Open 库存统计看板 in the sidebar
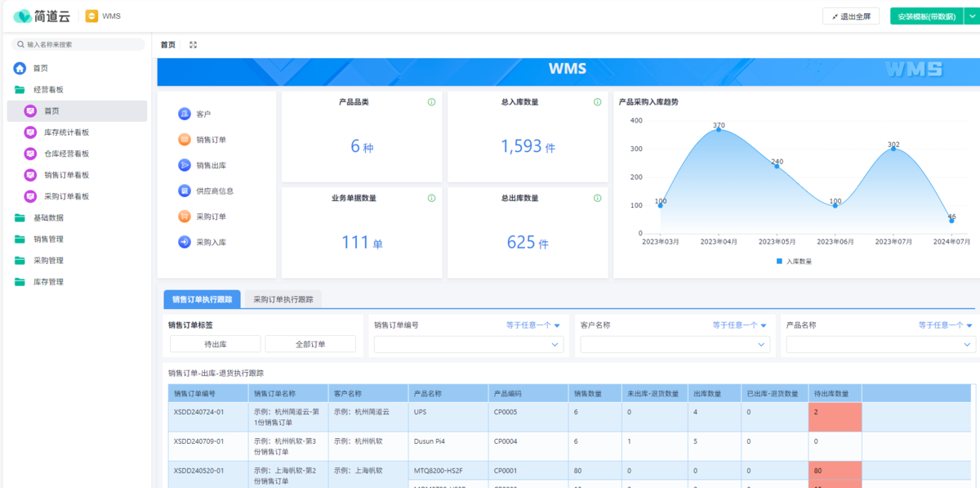980x488 pixels. (x=66, y=132)
